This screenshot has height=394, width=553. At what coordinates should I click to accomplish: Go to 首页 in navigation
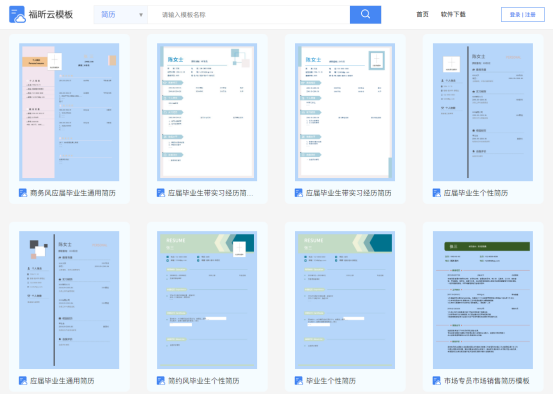coord(422,14)
